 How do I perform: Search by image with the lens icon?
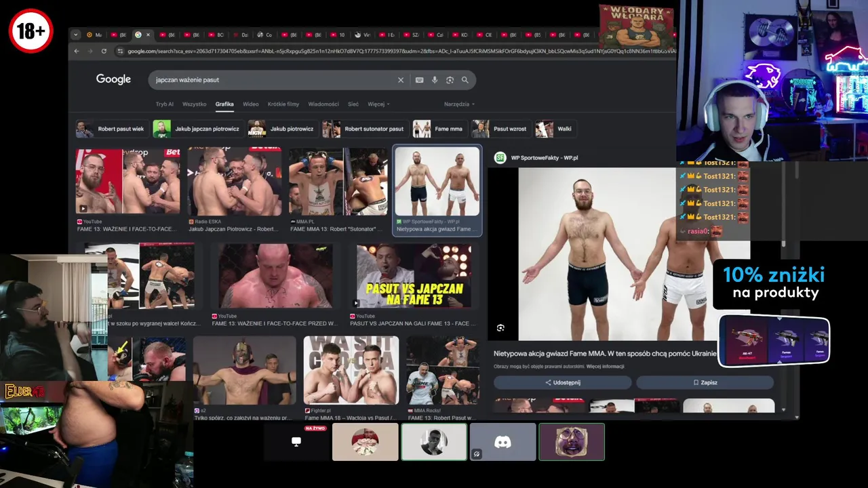450,80
